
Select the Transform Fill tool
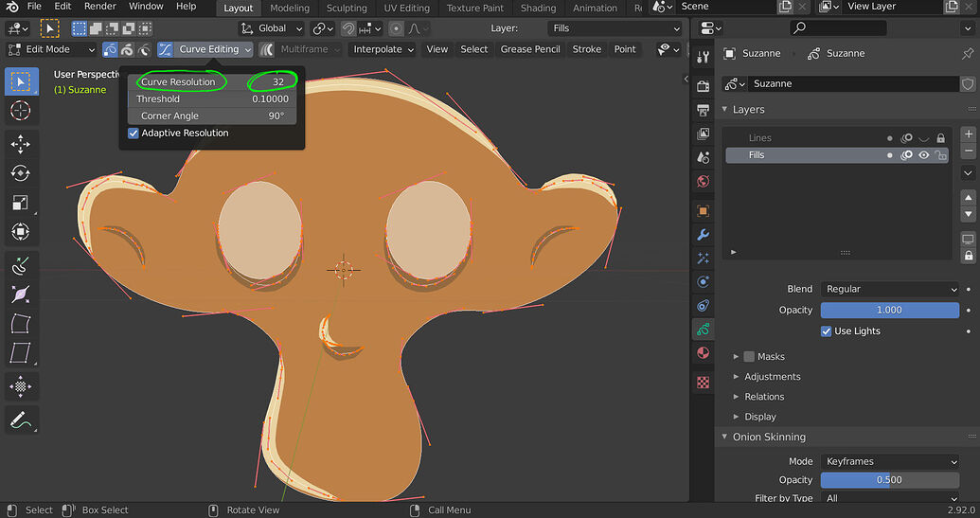[21, 386]
